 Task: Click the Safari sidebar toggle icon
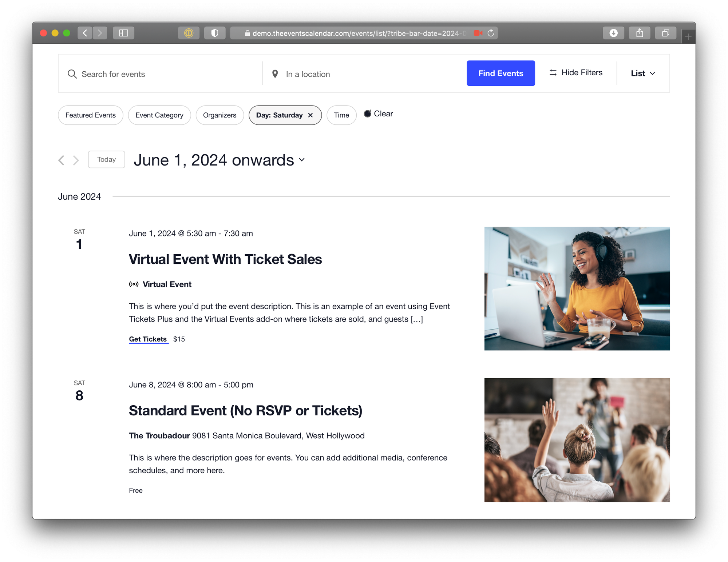pos(123,33)
